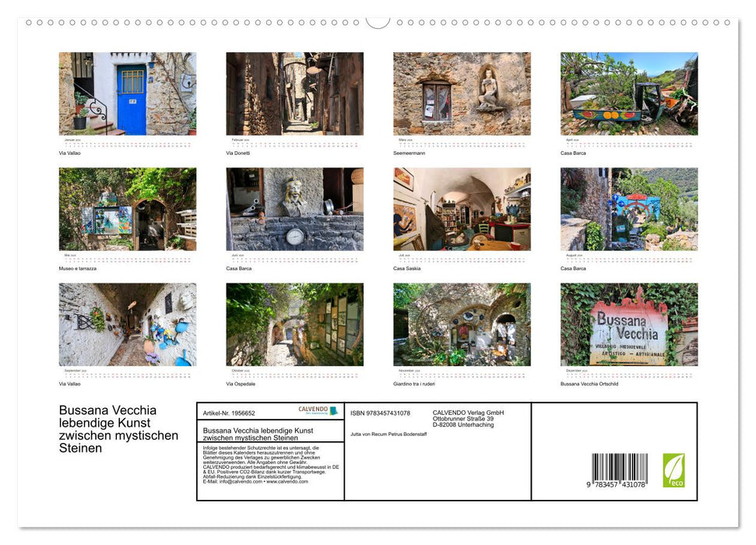Select the February mini calendar date strip

coord(294,143)
